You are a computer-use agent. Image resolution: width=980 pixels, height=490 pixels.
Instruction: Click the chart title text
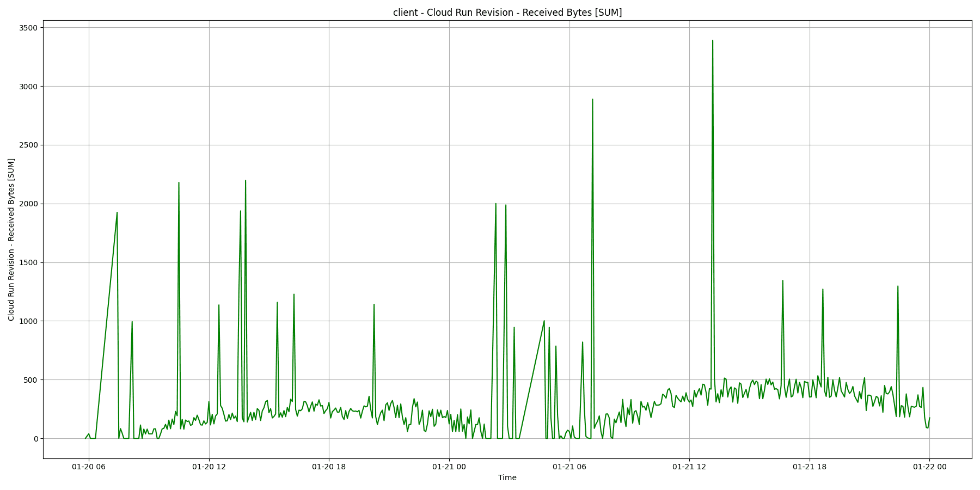[x=507, y=13]
